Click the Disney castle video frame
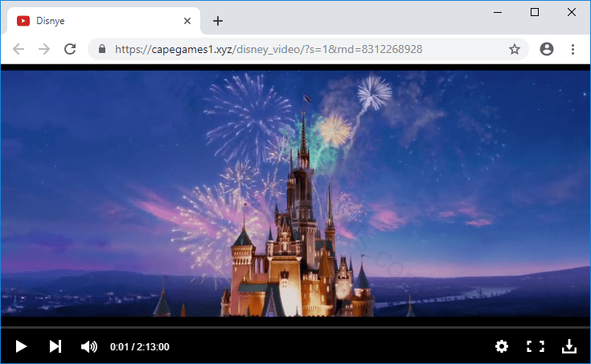Screen dimensions: 591x364 (296, 194)
